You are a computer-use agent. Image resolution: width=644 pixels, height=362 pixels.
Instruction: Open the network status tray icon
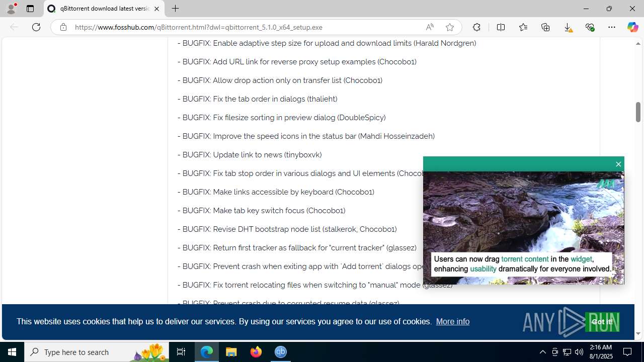tap(567, 352)
